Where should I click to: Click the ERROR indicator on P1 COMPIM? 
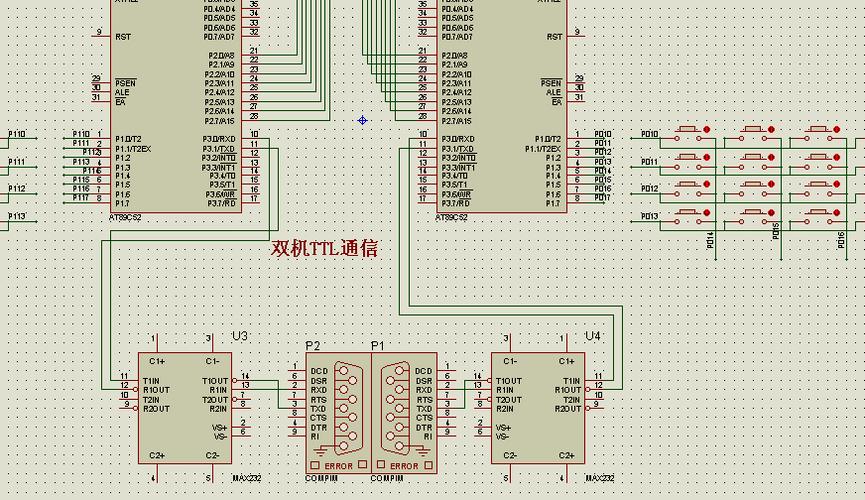404,466
